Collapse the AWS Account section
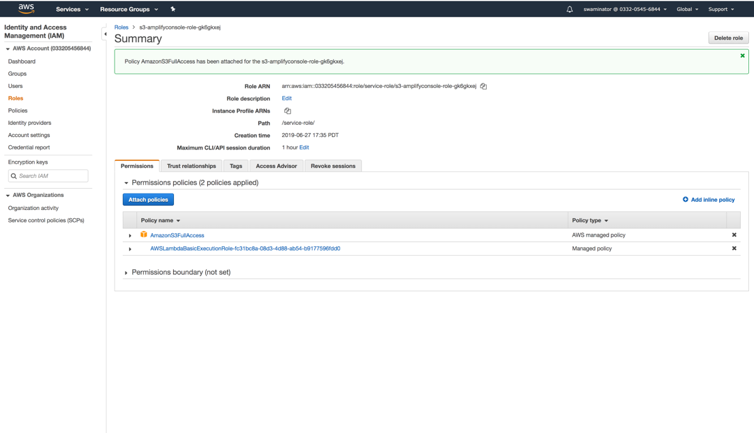Screen dimensions: 754x433 tap(8, 49)
